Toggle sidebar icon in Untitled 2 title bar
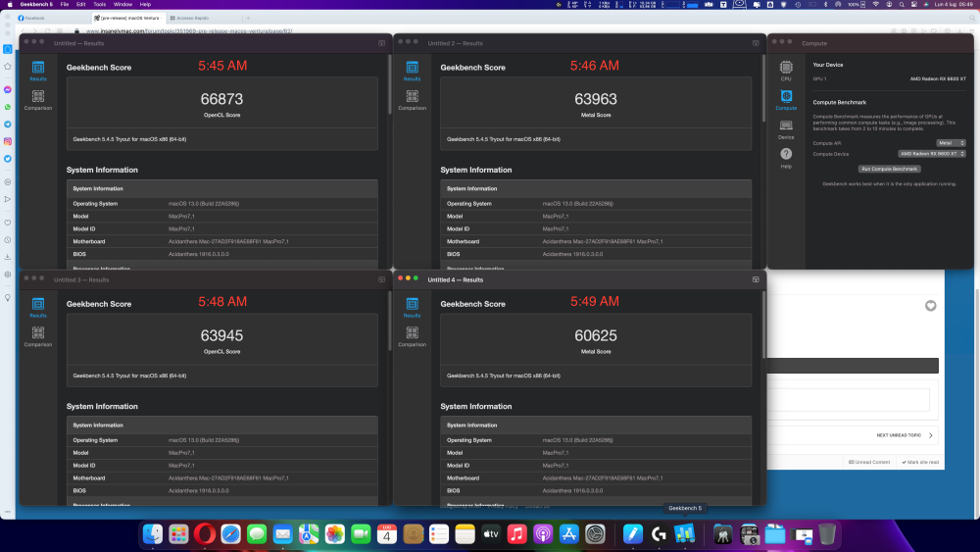Image resolution: width=980 pixels, height=552 pixels. coord(756,43)
